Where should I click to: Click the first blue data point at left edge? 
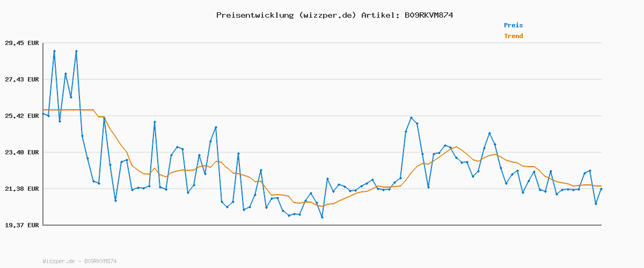[x=43, y=114]
